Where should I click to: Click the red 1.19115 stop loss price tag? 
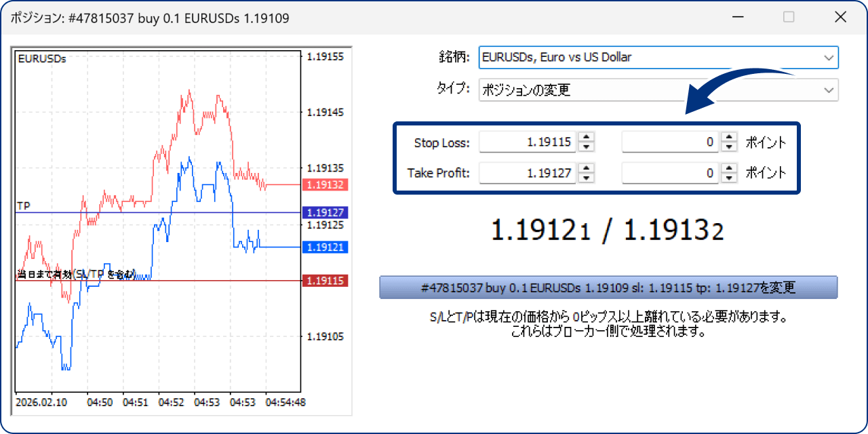point(325,280)
